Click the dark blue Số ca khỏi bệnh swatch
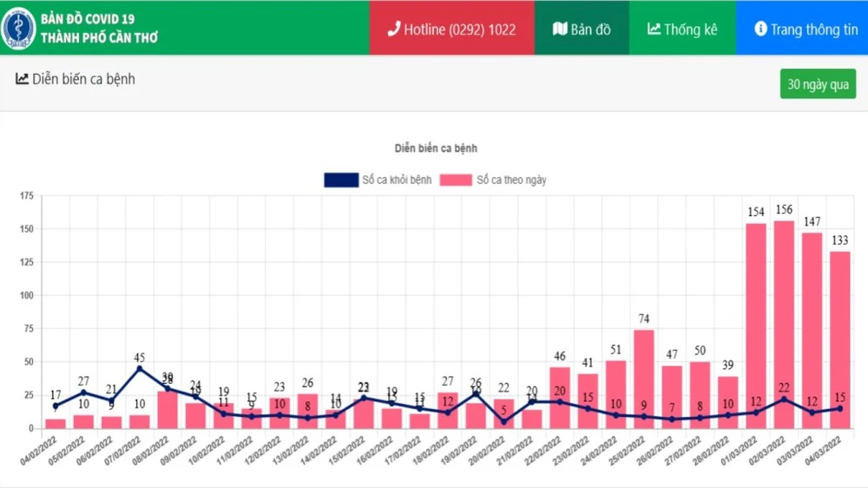This screenshot has height=488, width=868. [x=341, y=180]
